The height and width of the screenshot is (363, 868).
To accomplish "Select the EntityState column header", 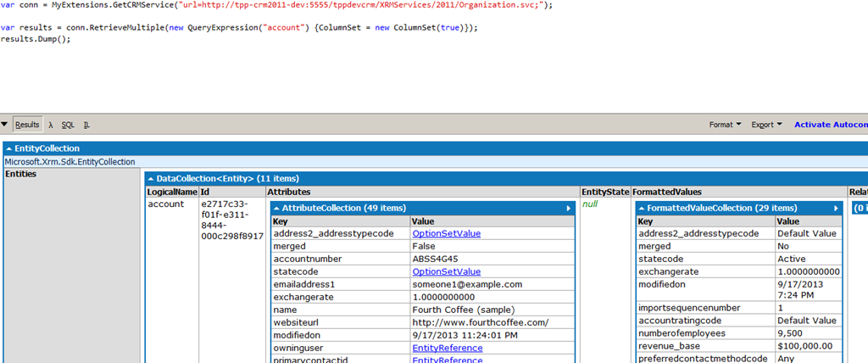I will click(x=605, y=192).
